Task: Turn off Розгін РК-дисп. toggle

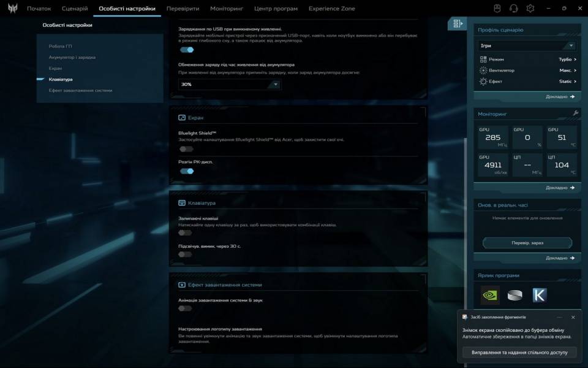Action: 187,171
